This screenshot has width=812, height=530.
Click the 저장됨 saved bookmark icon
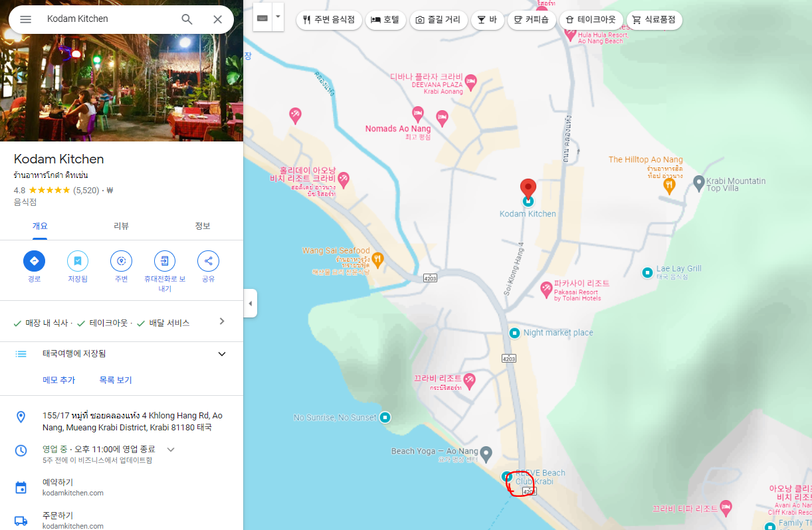[x=78, y=261]
